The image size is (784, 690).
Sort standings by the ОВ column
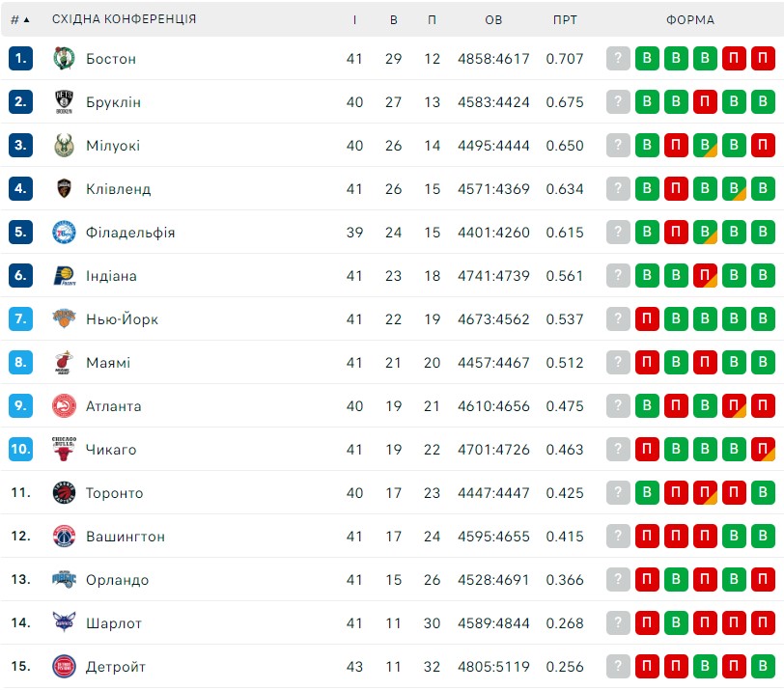493,20
